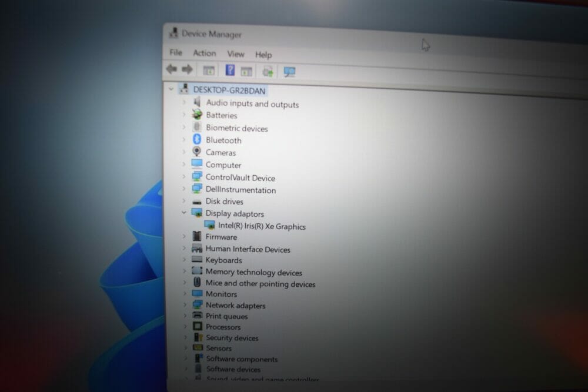Click the webcam icon next to Cameras
Viewport: 588px width, 392px height.
click(x=197, y=152)
